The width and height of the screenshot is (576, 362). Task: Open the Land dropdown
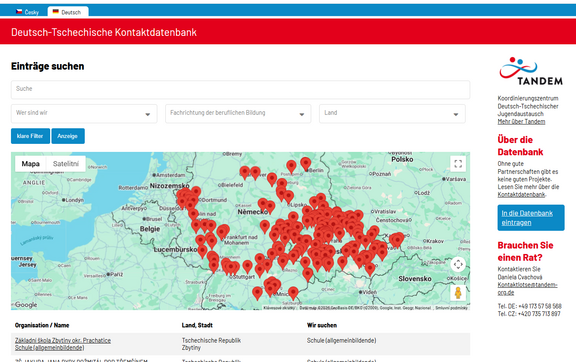pos(392,114)
